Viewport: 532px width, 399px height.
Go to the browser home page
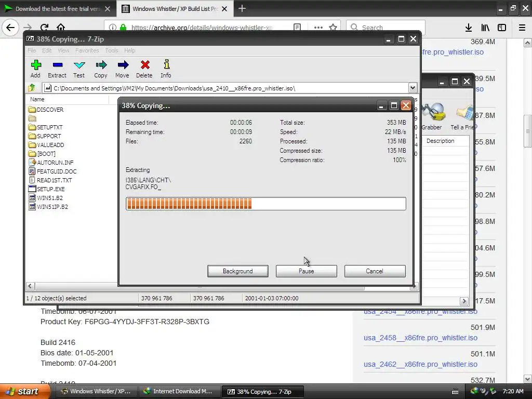click(x=61, y=28)
